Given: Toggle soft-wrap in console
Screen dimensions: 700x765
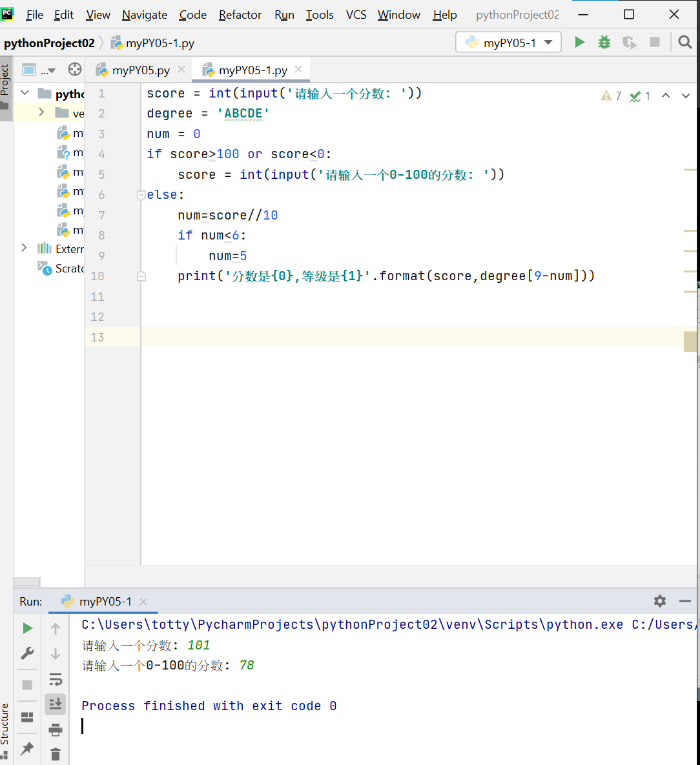Looking at the screenshot, I should click(56, 679).
